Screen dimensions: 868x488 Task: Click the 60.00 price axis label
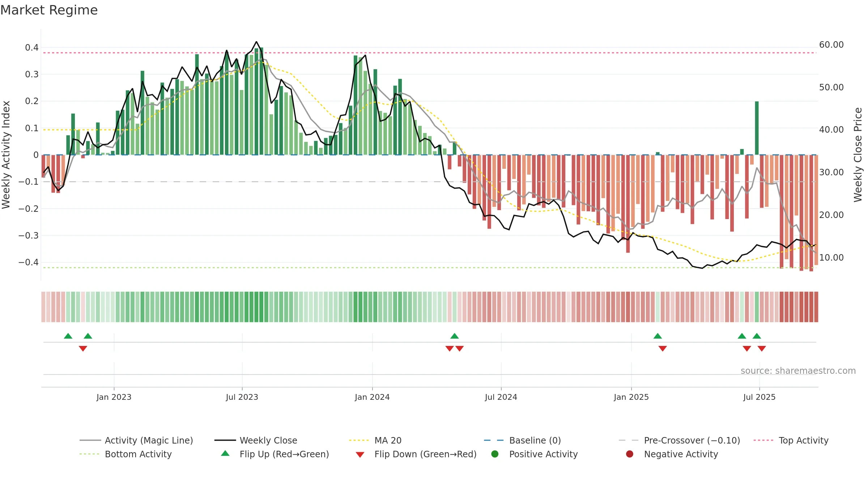click(x=831, y=45)
